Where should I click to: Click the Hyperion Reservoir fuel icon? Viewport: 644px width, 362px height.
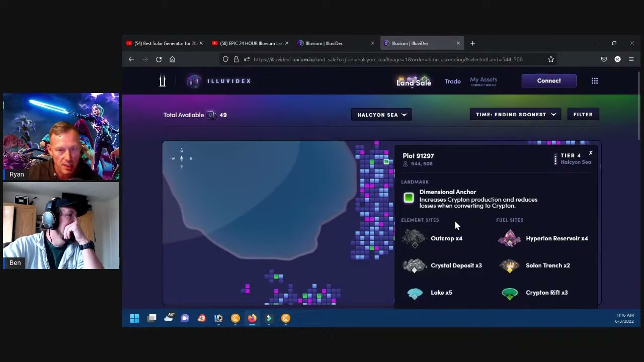(510, 238)
